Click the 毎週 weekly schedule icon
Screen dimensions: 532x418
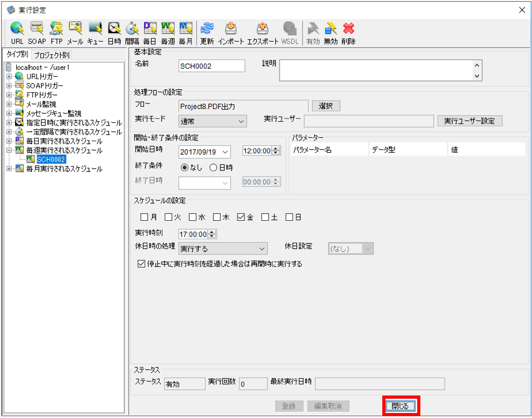coord(168,33)
